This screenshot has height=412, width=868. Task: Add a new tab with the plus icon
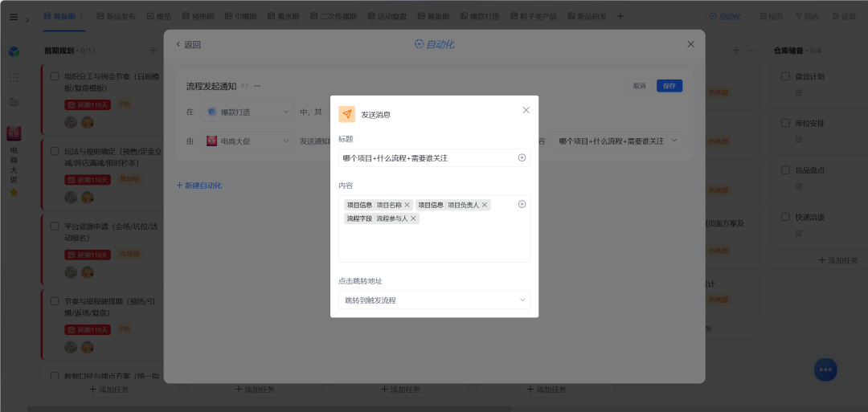[620, 17]
